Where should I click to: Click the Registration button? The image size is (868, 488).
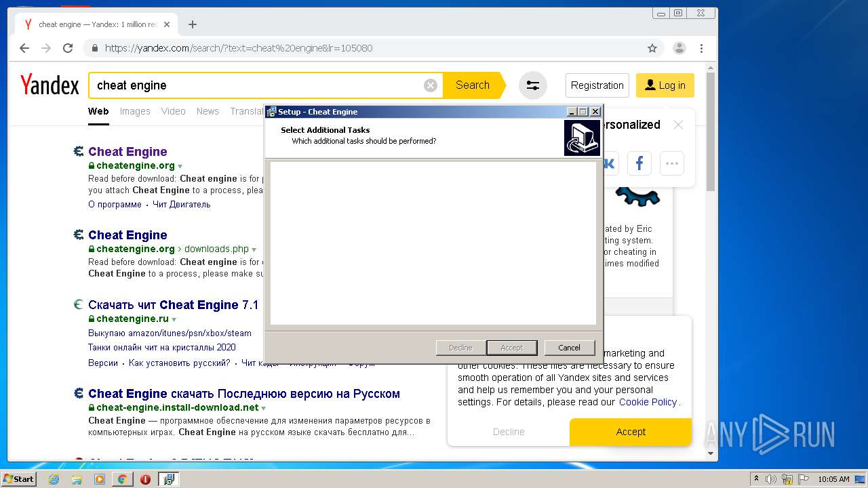(597, 85)
